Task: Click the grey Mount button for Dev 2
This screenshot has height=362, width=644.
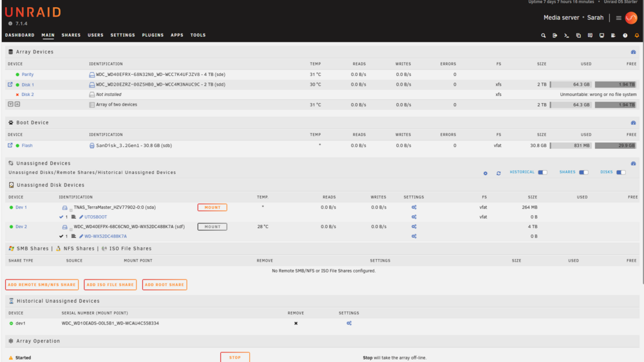Action: click(x=213, y=227)
